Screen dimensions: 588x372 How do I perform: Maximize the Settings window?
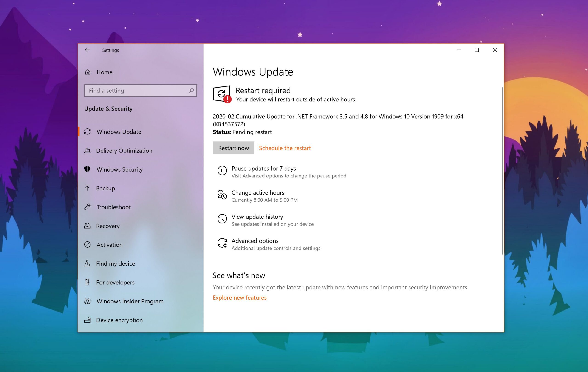coord(477,50)
